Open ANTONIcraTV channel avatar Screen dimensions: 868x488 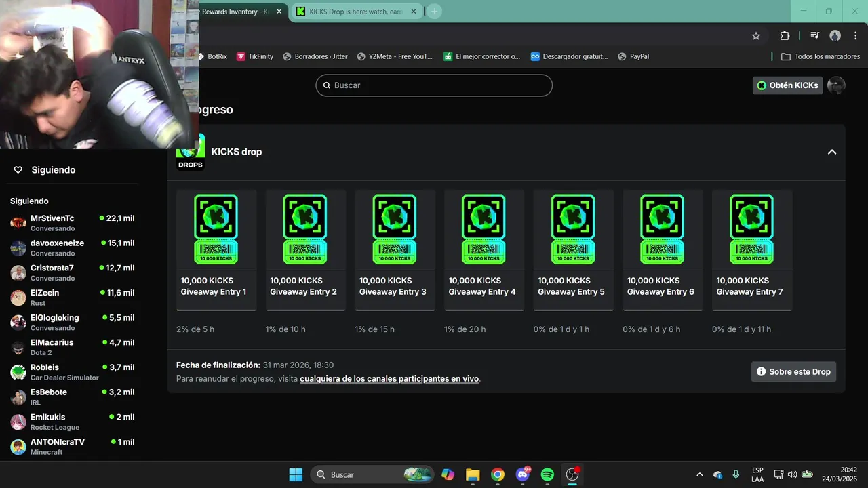[18, 447]
